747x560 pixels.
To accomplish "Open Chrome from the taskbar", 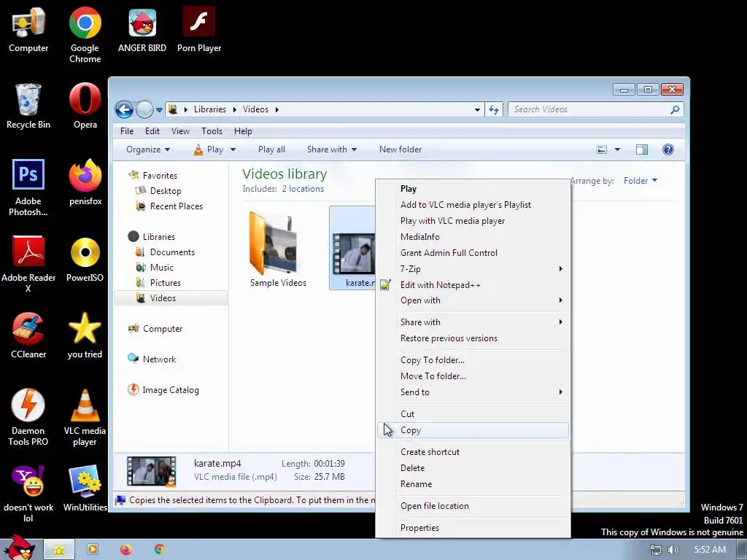I will [160, 550].
